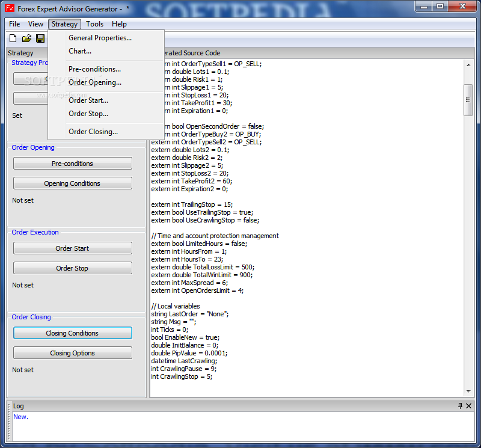Click line 'extern int TrailingStop = 15;'
Viewport: 481px width, 448px height.
(x=192, y=204)
